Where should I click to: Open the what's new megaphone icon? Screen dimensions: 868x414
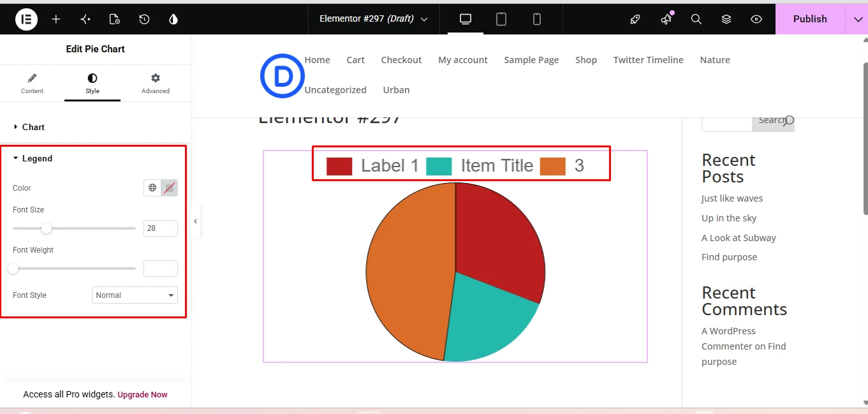click(666, 19)
